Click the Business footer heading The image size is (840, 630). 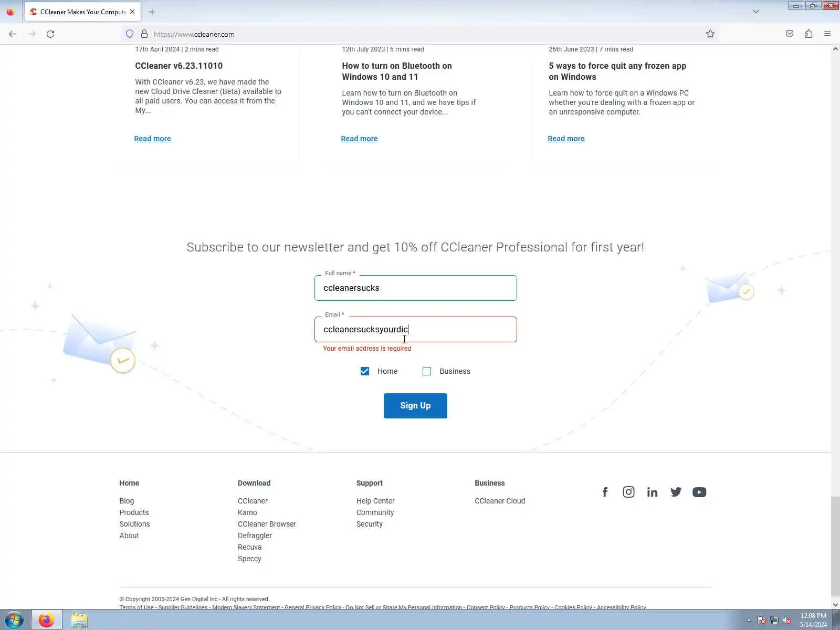(490, 483)
